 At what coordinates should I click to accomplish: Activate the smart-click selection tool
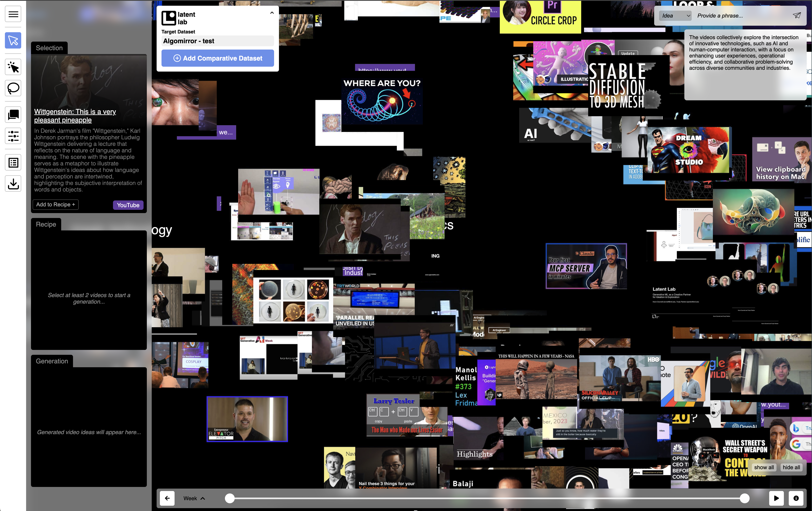(x=13, y=67)
